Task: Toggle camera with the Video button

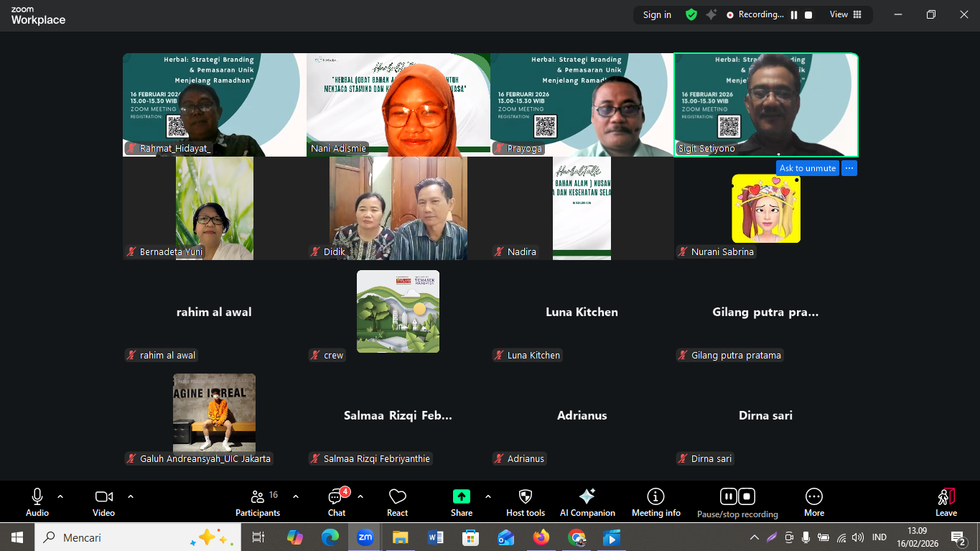Action: click(x=103, y=497)
